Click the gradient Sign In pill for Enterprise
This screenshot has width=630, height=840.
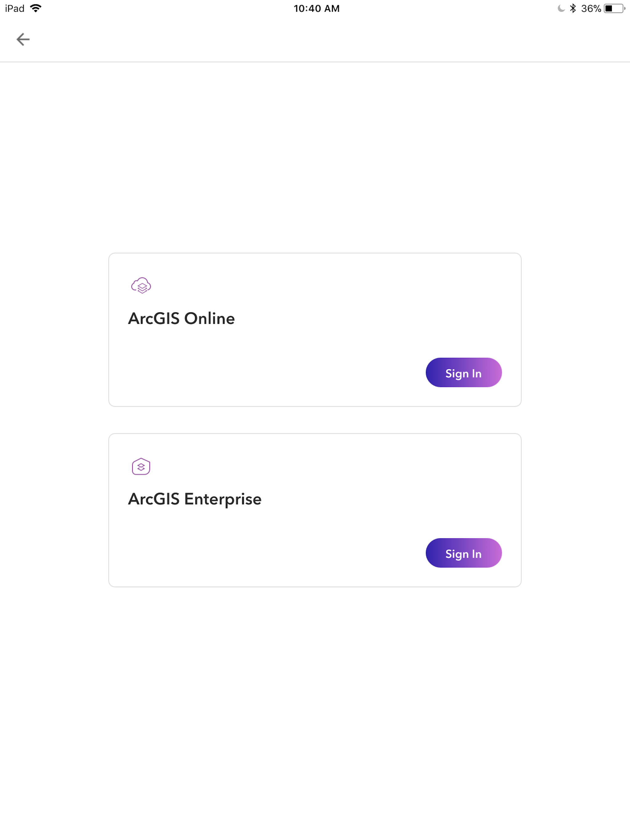tap(464, 553)
